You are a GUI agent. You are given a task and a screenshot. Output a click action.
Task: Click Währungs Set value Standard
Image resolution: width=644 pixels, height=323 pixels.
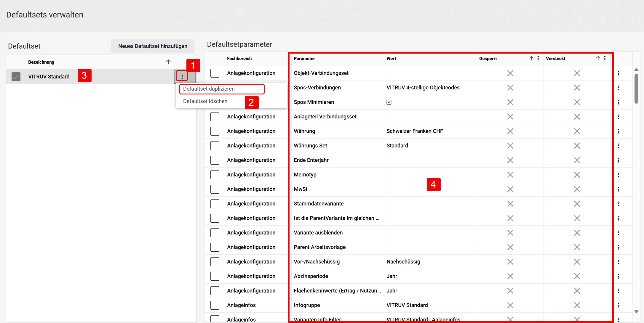coord(397,146)
